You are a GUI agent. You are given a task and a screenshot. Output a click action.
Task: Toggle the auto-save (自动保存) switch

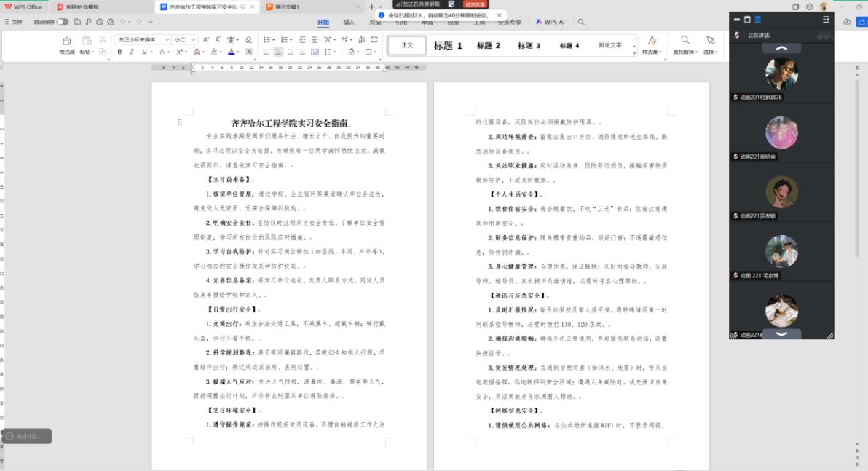point(63,22)
